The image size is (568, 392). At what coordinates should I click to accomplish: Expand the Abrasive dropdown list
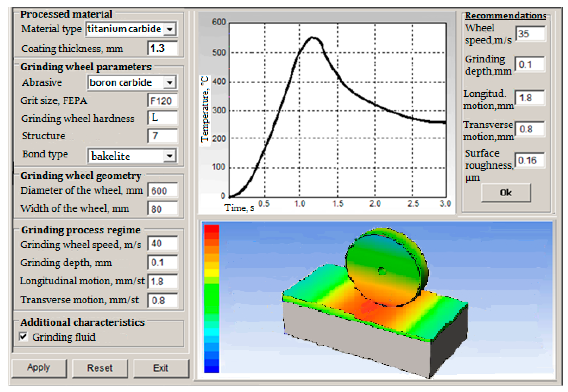click(x=169, y=82)
